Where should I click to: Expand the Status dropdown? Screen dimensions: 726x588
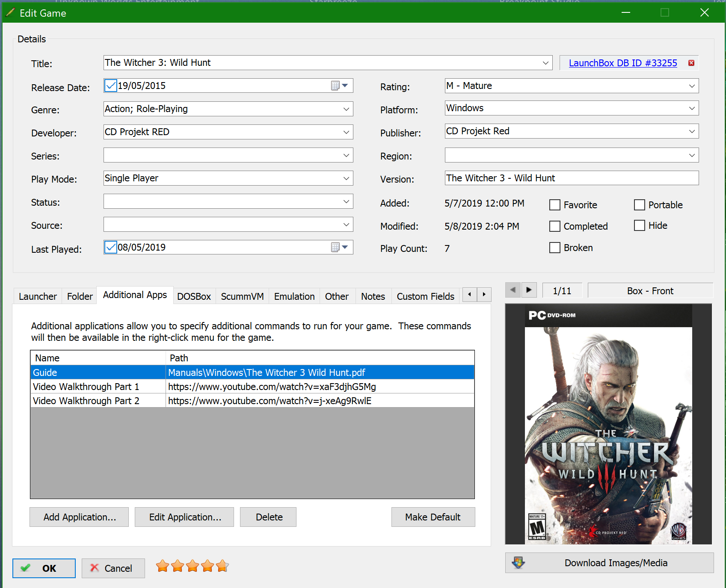point(346,201)
